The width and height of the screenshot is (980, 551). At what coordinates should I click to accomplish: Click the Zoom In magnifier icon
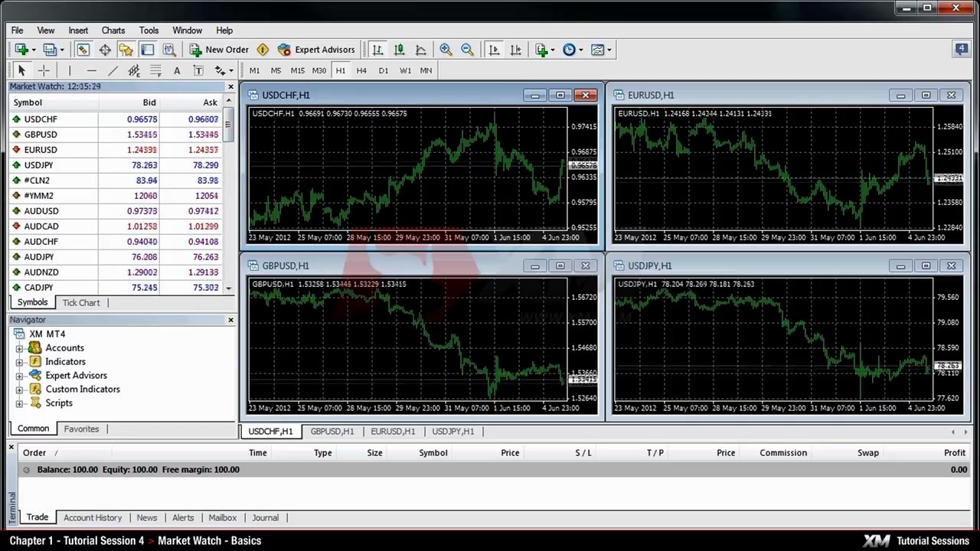(446, 50)
